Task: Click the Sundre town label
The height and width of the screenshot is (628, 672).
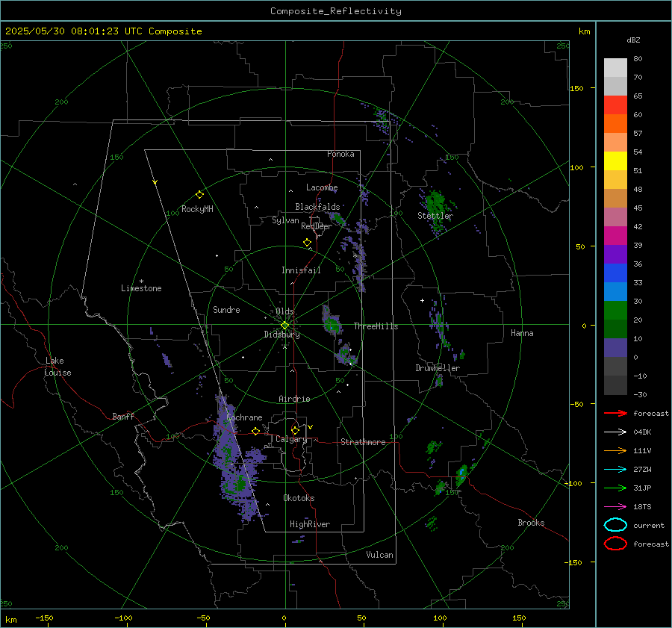Action: tap(226, 310)
